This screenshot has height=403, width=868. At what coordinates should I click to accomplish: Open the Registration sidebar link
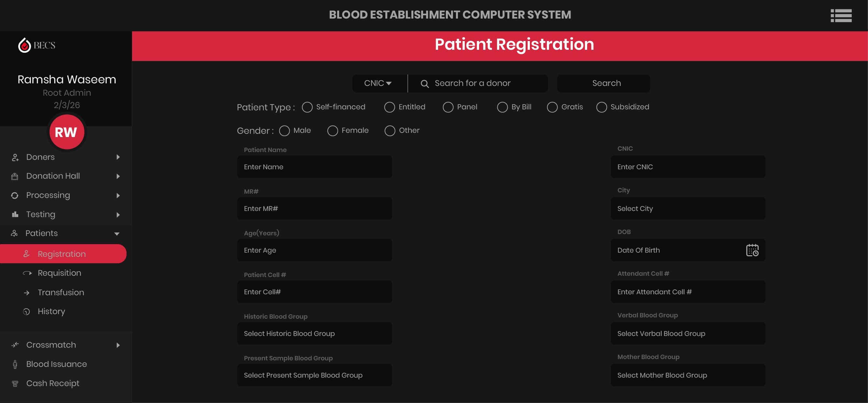click(62, 254)
